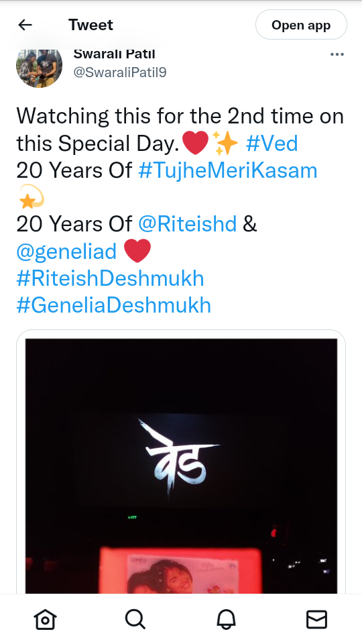Click the @SwaraliPatil9 handle
Viewport: 362px width, 644px height.
point(120,72)
